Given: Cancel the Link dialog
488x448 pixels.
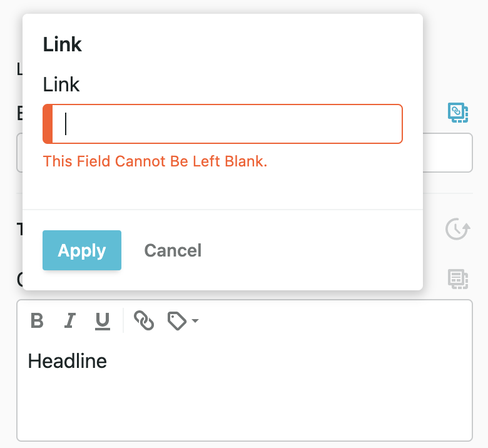Looking at the screenshot, I should [173, 251].
